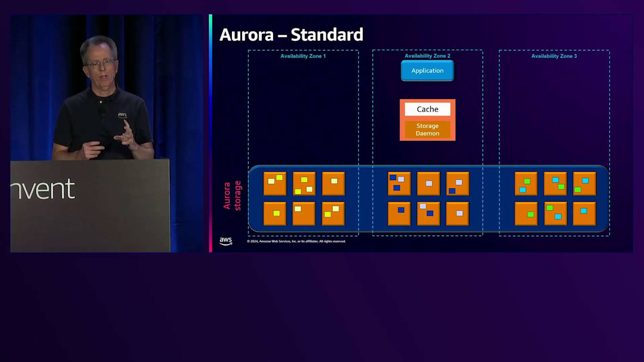Click the Storage Daemon block

click(x=428, y=129)
